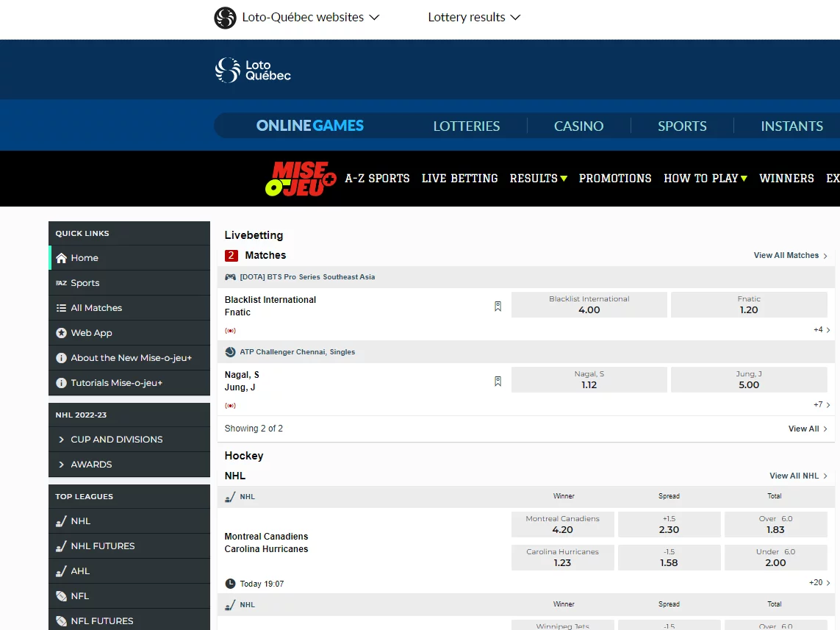Click info icon beside About the New Mise-o-jeu+
Image resolution: width=840 pixels, height=630 pixels.
(62, 358)
